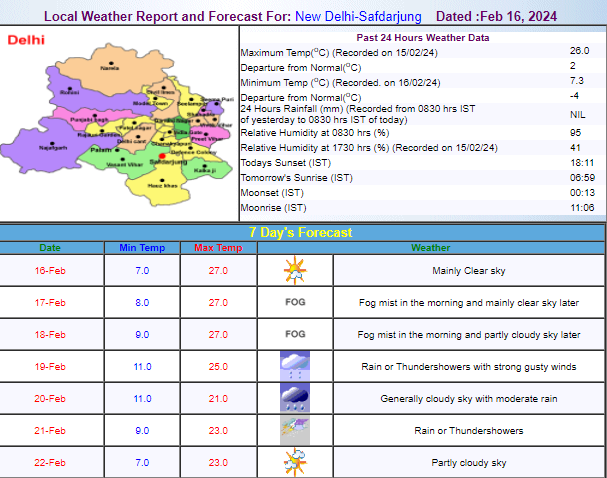This screenshot has width=607, height=478.
Task: Click the FOG icon for 18-Feb
Action: click(x=295, y=334)
